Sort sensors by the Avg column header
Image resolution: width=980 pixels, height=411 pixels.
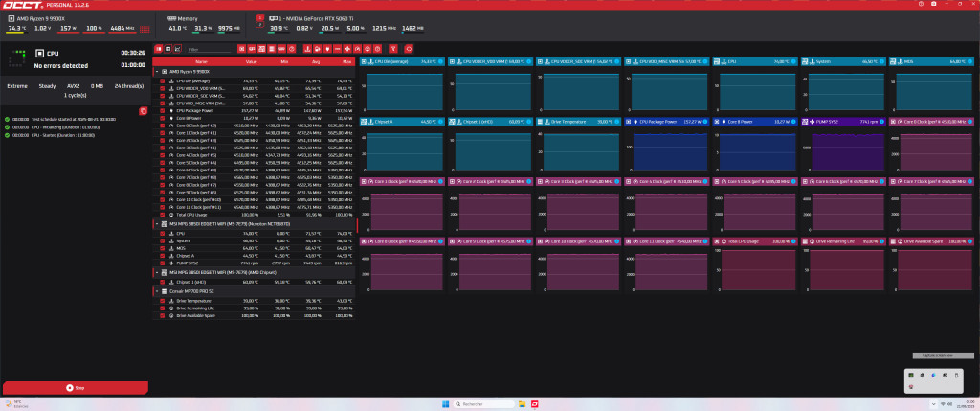[x=316, y=62]
